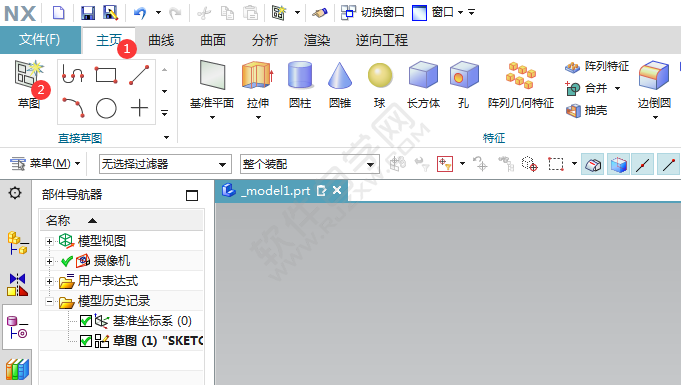
Task: Create a 球 sphere
Action: (x=380, y=84)
